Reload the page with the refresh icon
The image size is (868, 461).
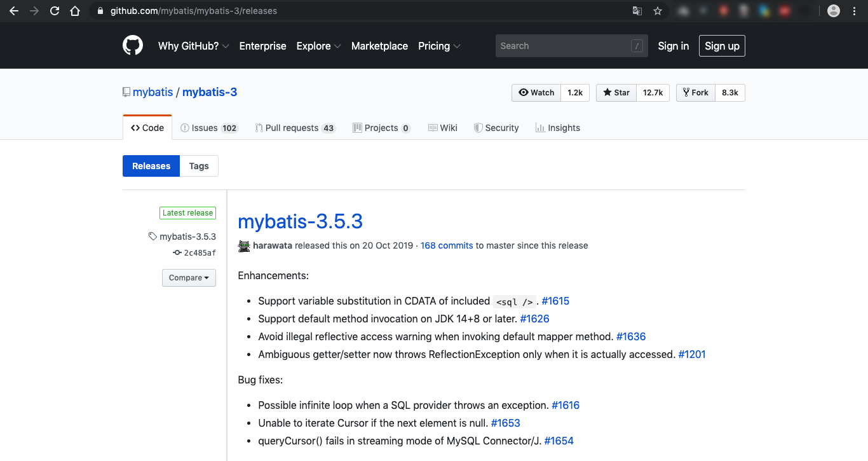coord(55,11)
